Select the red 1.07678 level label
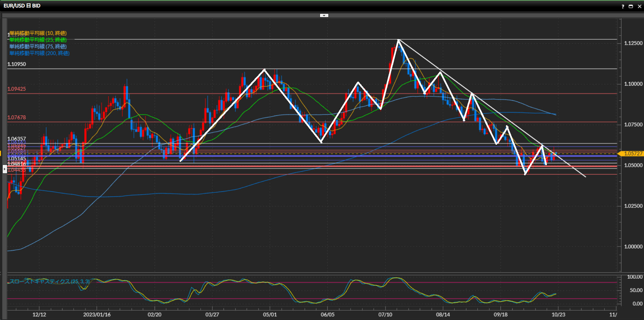Viewport: 644px width, 320px height. point(16,118)
